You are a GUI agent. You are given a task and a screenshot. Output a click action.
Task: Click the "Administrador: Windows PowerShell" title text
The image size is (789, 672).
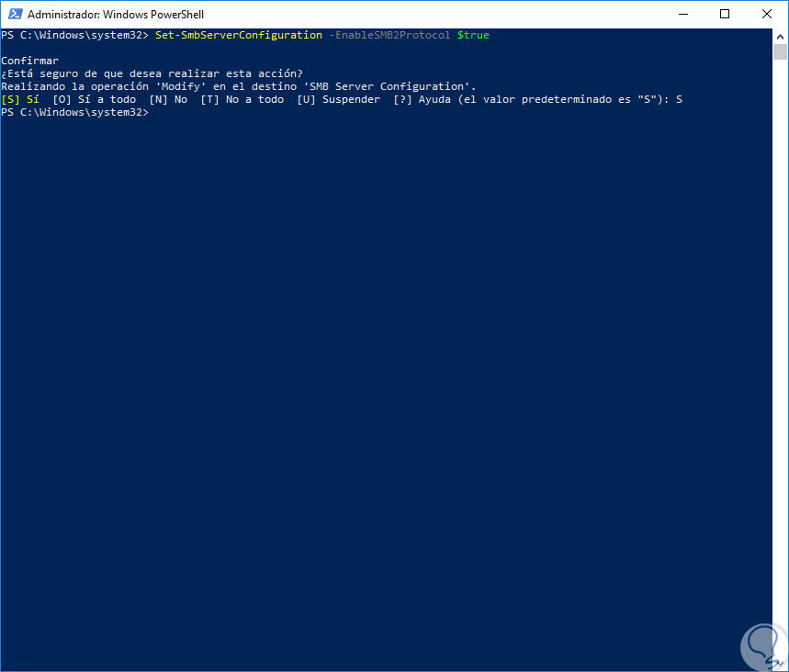pyautogui.click(x=116, y=15)
